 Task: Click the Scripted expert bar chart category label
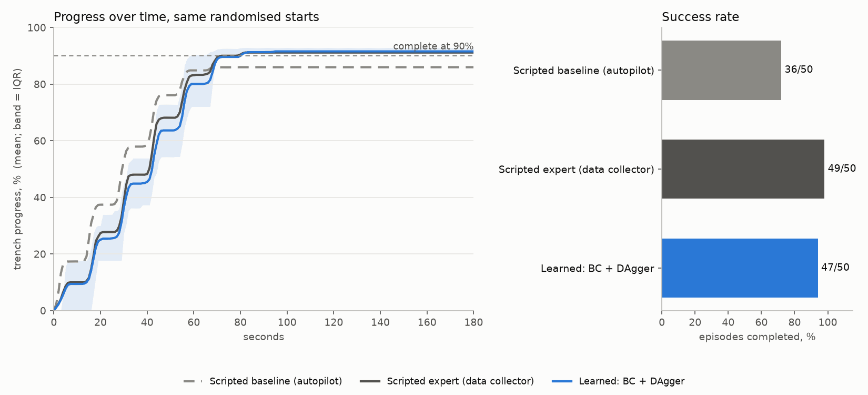click(x=577, y=170)
